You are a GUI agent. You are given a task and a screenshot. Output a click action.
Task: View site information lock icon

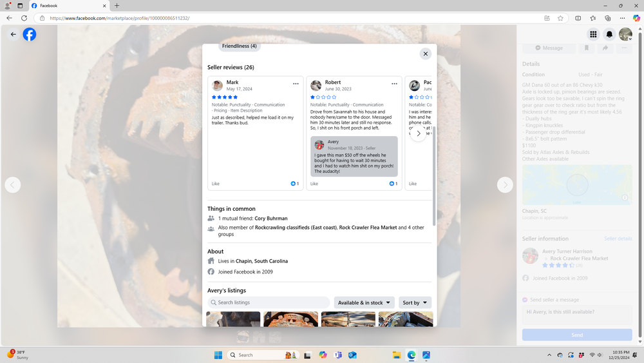click(x=42, y=18)
